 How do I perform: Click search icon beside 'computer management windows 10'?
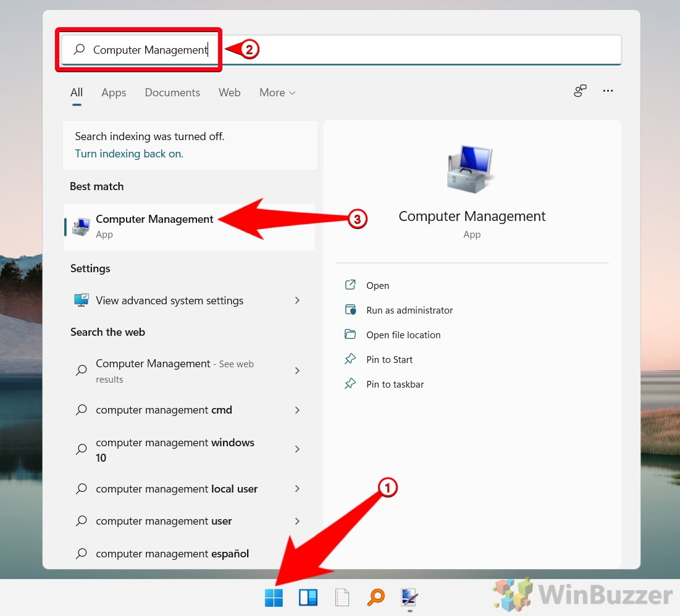tap(82, 449)
